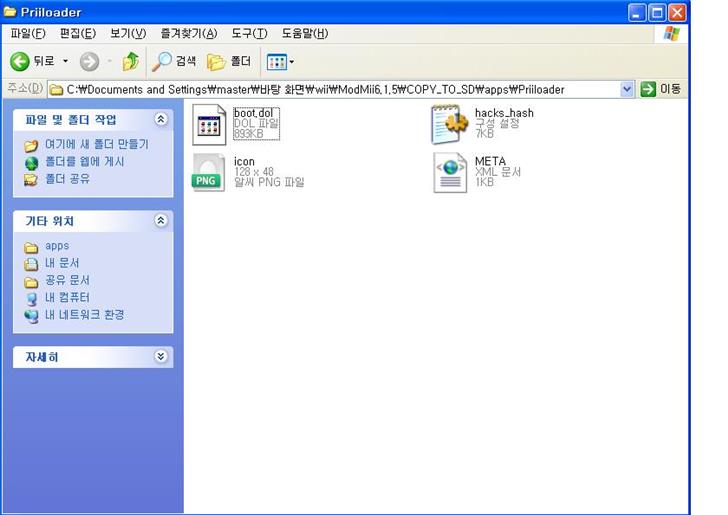
Task: Click the Windows flag logo
Action: (671, 33)
